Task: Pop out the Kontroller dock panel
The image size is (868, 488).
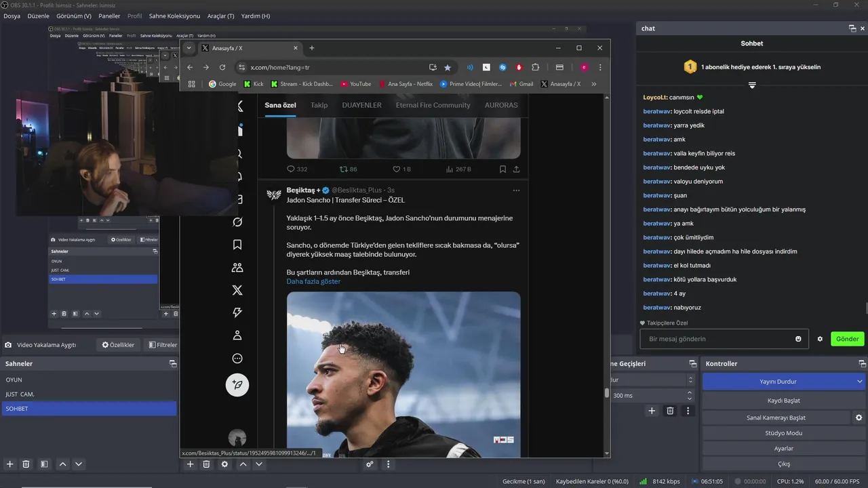Action: coord(862,364)
